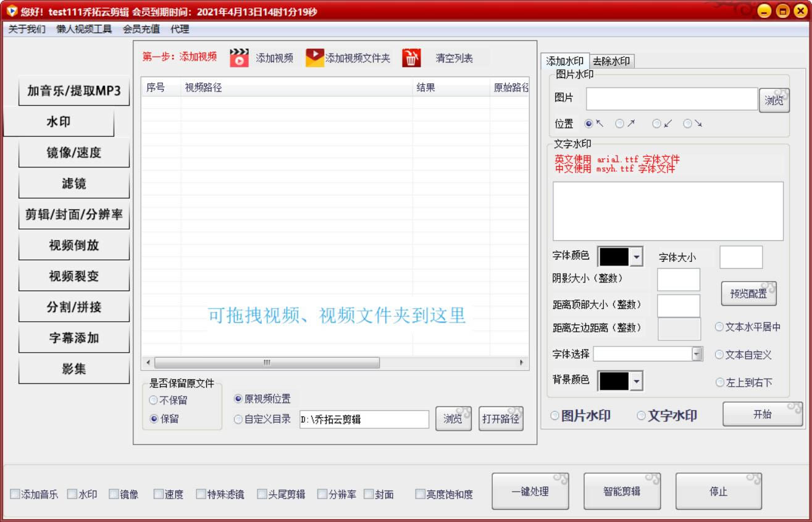Click 浏览 beside the output directory
The width and height of the screenshot is (812, 522).
tap(453, 419)
